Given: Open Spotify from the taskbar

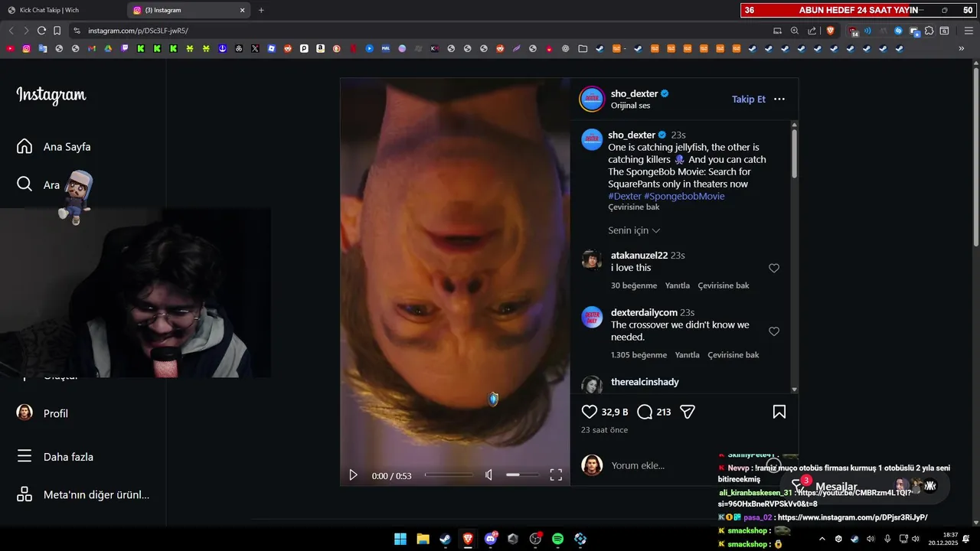Looking at the screenshot, I should pyautogui.click(x=557, y=539).
